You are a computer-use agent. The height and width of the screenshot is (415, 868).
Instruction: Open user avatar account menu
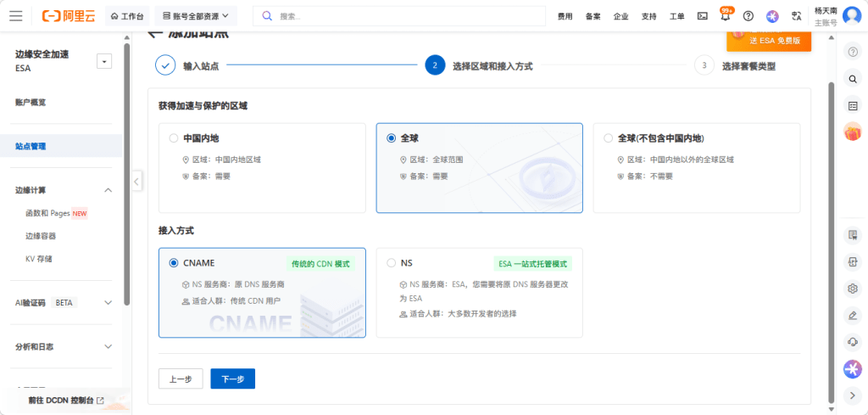pos(851,16)
